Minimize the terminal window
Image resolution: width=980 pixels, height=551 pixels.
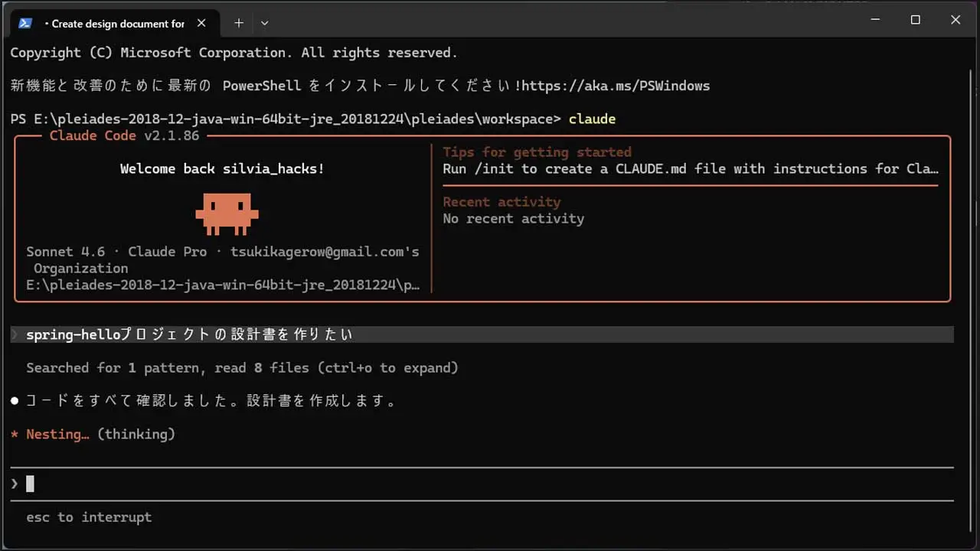click(875, 21)
